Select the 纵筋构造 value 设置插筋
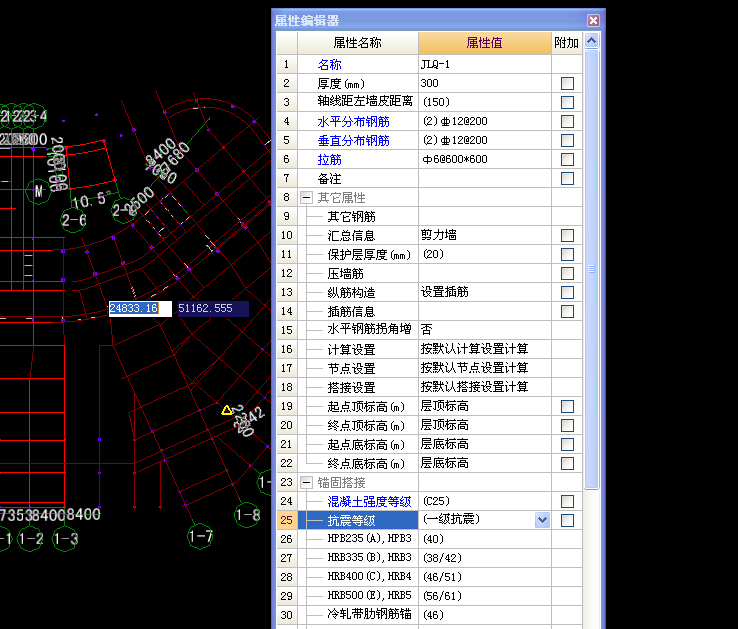This screenshot has height=629, width=738. (484, 292)
